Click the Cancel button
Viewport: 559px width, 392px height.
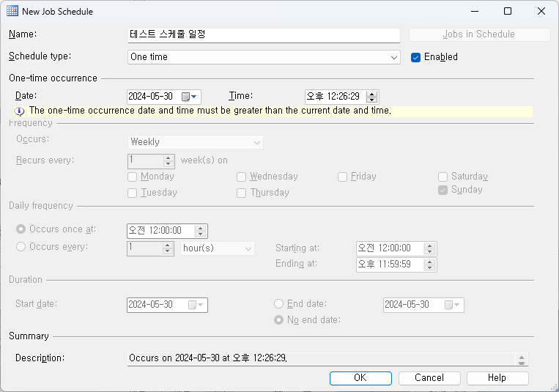(429, 378)
